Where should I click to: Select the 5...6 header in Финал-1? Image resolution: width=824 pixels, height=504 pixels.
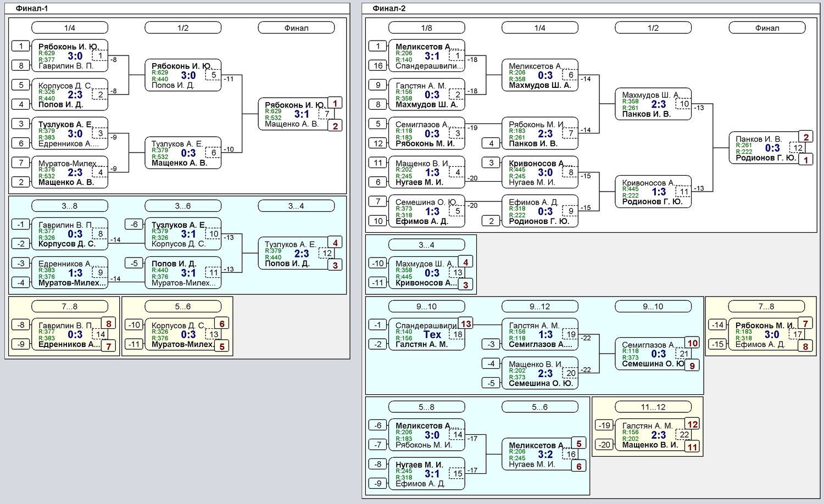click(x=183, y=306)
